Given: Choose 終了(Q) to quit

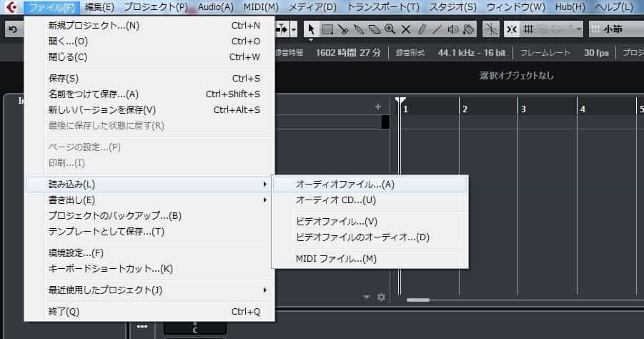Looking at the screenshot, I should tap(149, 312).
